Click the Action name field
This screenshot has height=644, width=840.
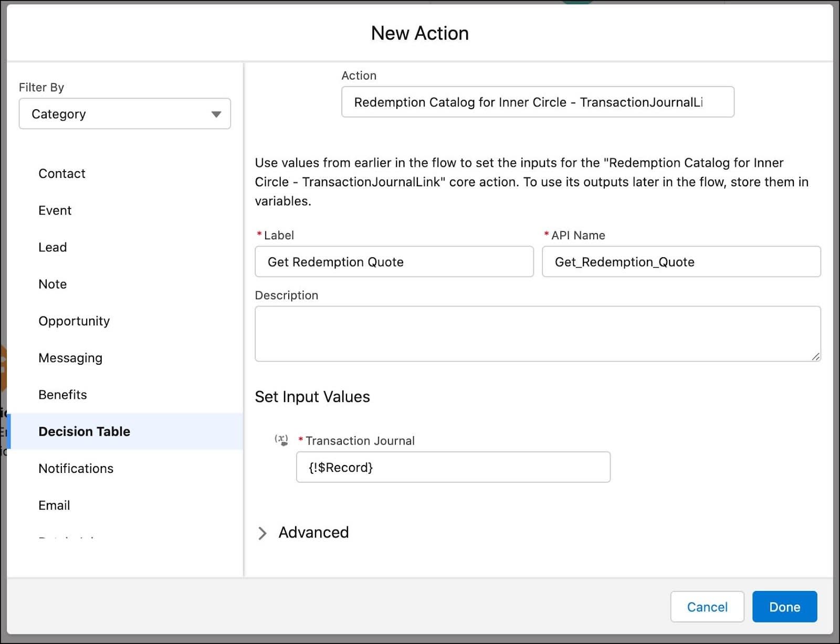537,102
